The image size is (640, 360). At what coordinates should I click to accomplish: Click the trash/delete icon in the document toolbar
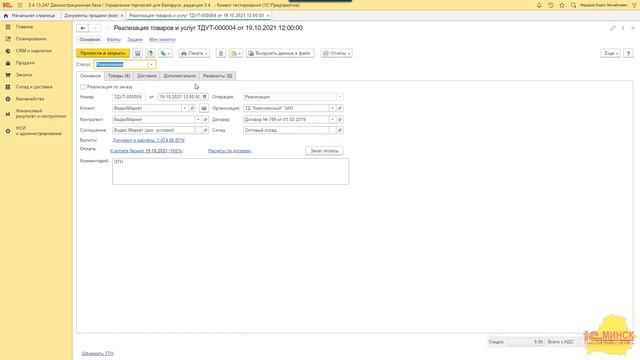221,53
